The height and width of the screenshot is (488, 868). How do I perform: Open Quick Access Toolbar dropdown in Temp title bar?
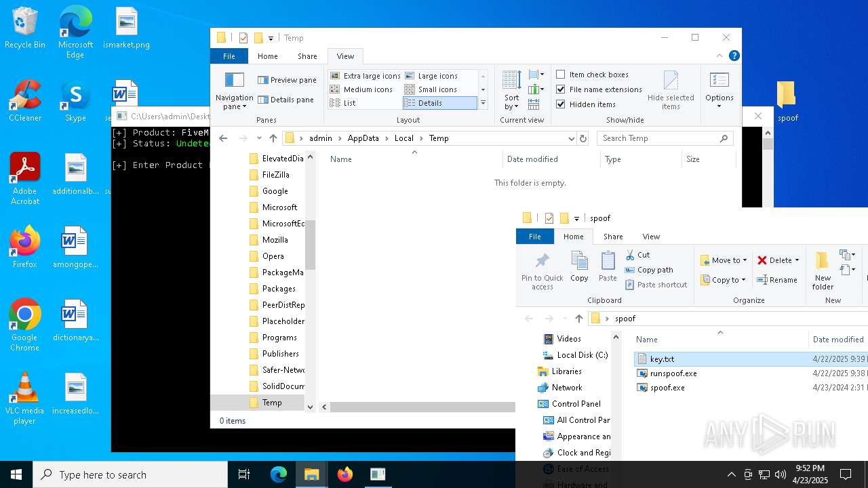[271, 38]
